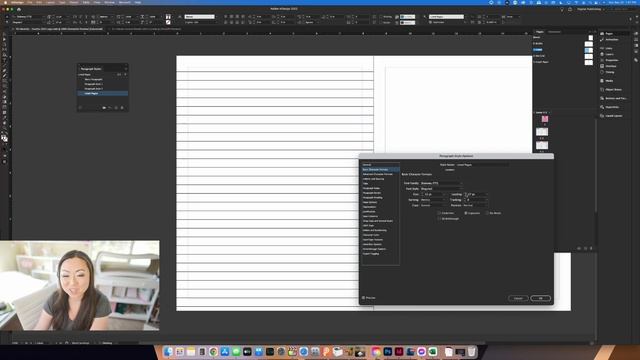Click the fill and stroke swatch in toolbox
The height and width of the screenshot is (360, 640).
pyautogui.click(x=4, y=138)
